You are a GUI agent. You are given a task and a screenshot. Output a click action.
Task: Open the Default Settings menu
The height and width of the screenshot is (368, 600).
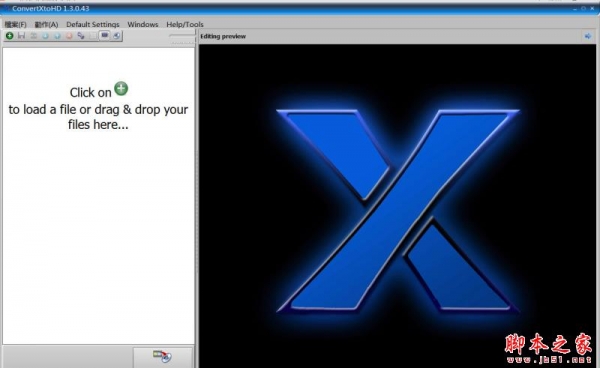pyautogui.click(x=93, y=24)
